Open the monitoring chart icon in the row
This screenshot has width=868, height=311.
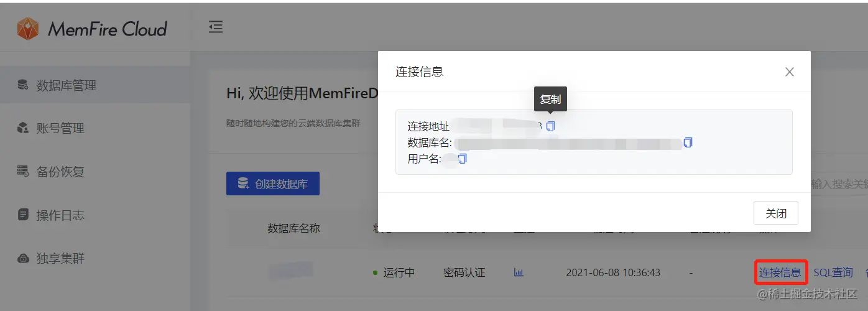tap(519, 272)
